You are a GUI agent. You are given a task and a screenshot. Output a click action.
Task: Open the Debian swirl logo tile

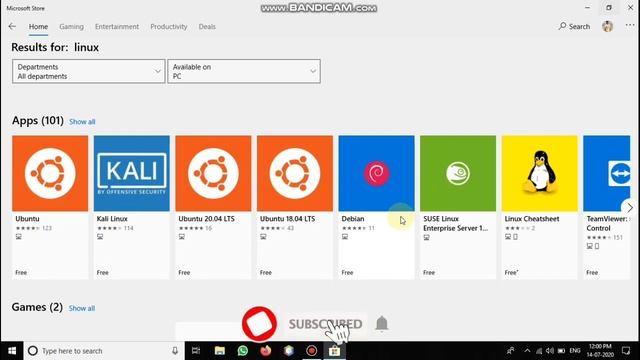click(x=376, y=173)
